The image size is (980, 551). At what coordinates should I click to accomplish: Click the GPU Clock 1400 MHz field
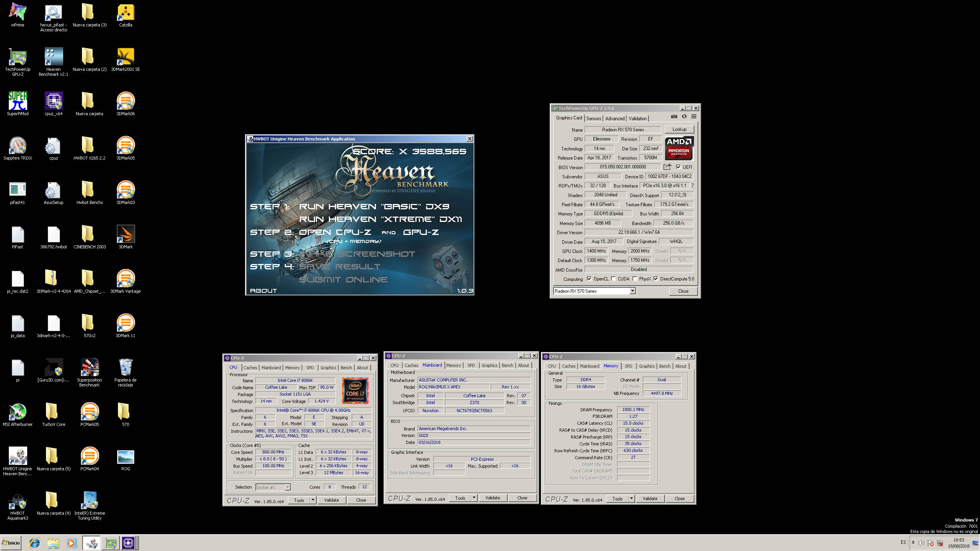pos(596,251)
